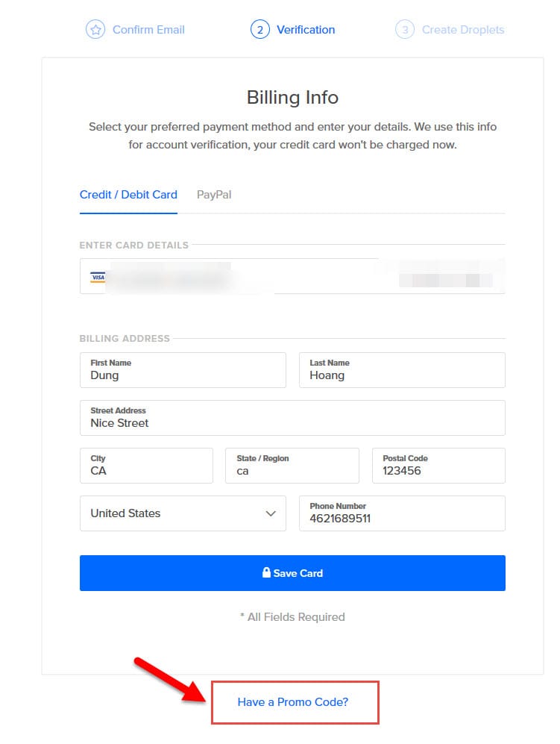The width and height of the screenshot is (560, 744).
Task: Click the Visa card logo icon
Action: coord(98,277)
